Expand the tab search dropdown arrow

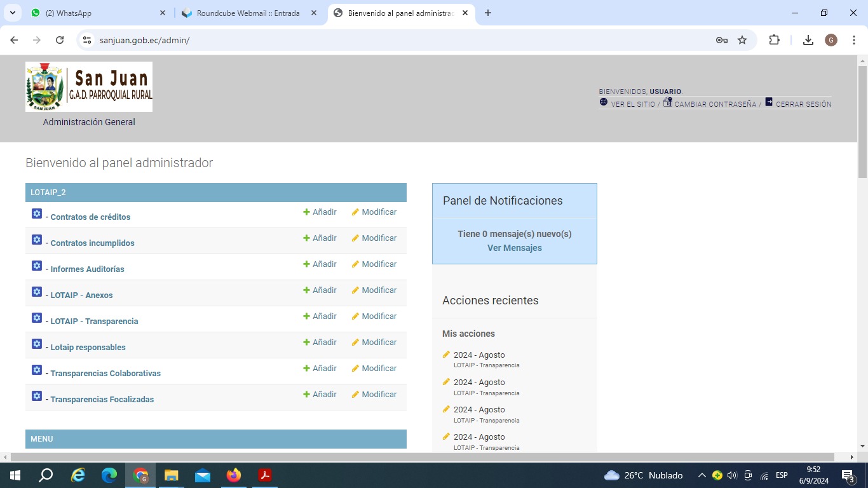click(x=12, y=13)
